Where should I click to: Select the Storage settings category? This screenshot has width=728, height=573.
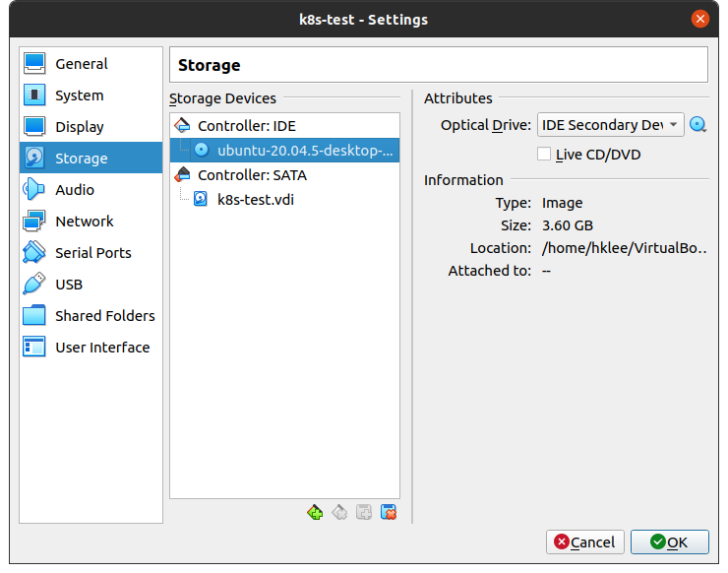(91, 158)
